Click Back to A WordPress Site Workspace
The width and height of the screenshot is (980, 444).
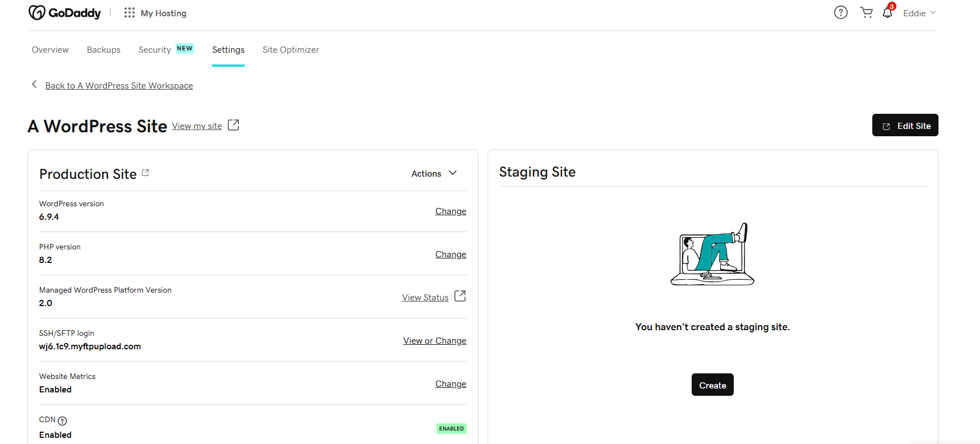click(x=119, y=85)
